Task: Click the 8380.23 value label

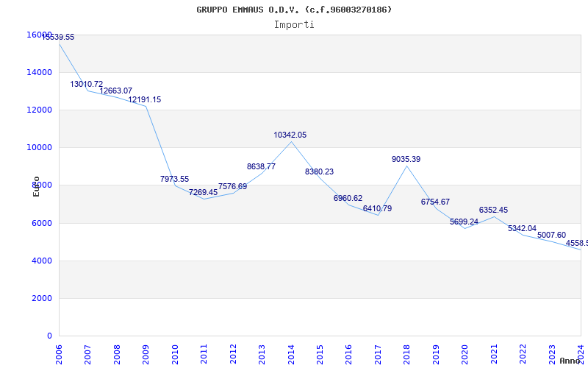Action: pos(320,171)
